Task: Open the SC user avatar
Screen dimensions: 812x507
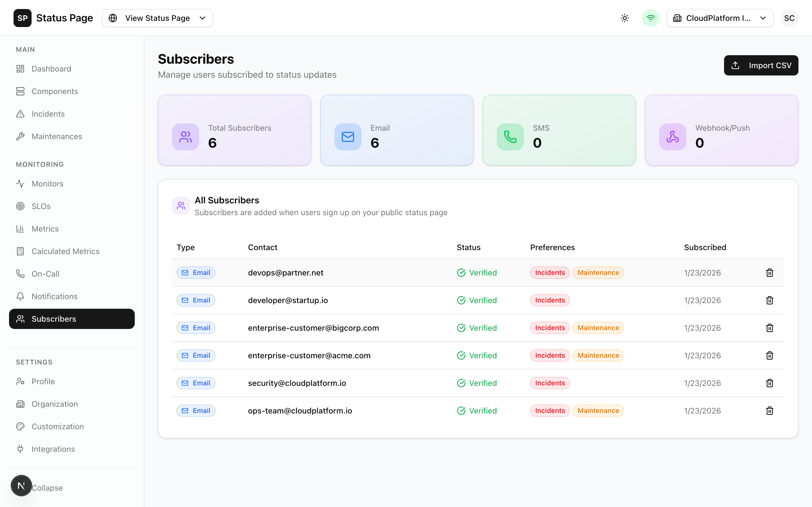Action: [789, 18]
